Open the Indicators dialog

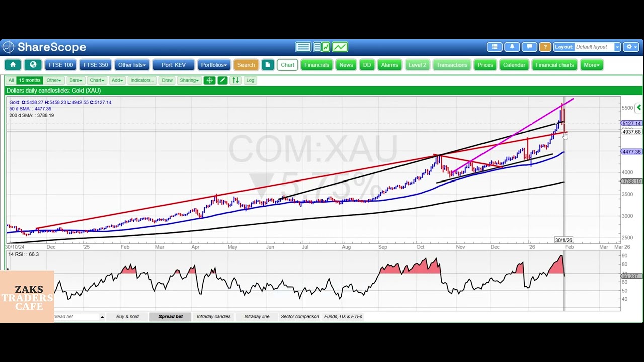tap(142, 80)
